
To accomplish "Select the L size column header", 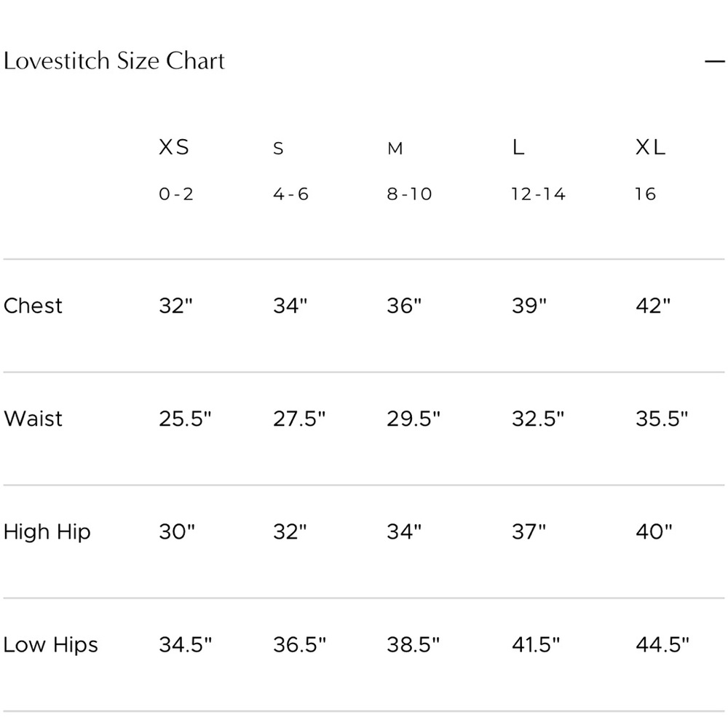I will 518,147.
